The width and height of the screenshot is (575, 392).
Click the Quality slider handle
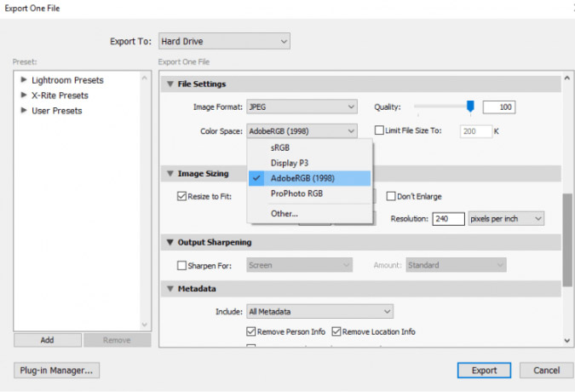coord(469,107)
